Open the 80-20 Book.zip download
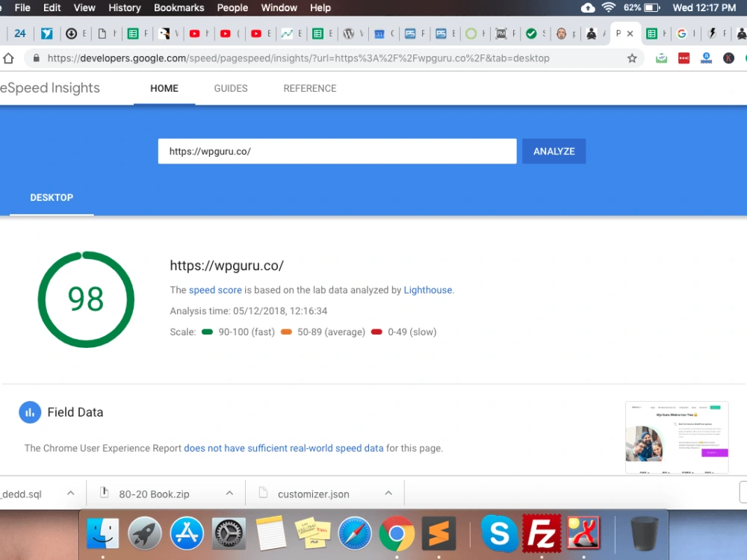This screenshot has height=560, width=747. pyautogui.click(x=154, y=494)
